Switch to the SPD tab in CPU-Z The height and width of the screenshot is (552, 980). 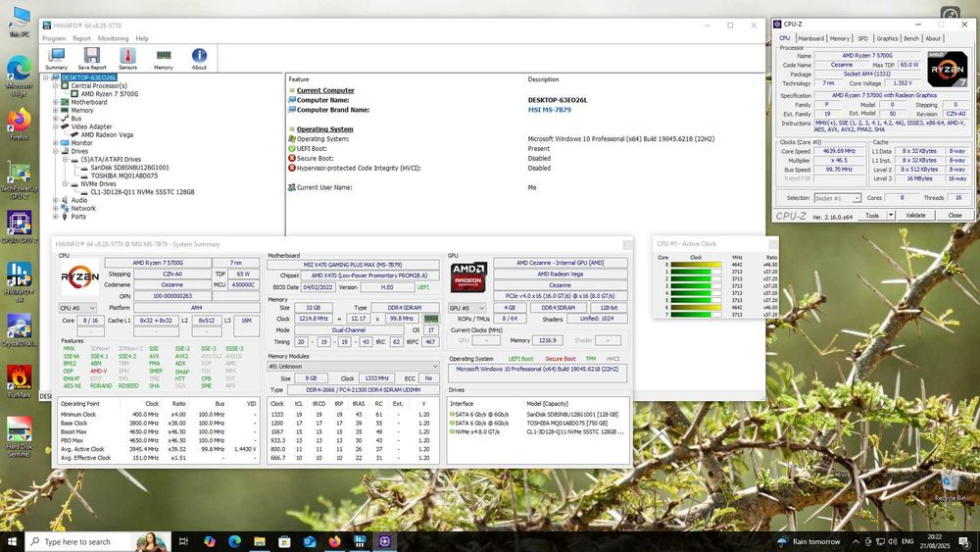pyautogui.click(x=862, y=38)
